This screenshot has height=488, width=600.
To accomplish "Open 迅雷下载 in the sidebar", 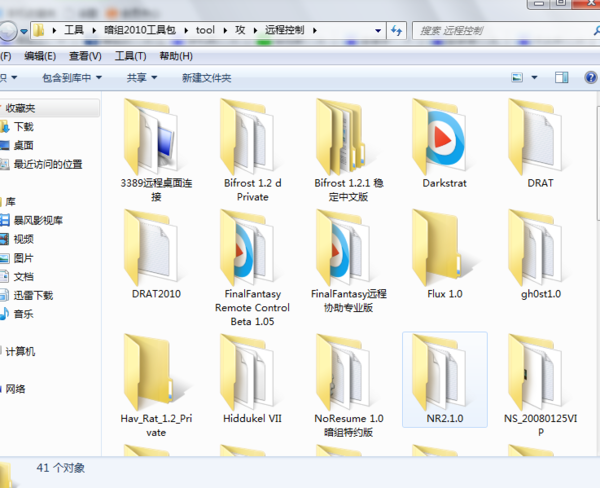I will coord(33,295).
